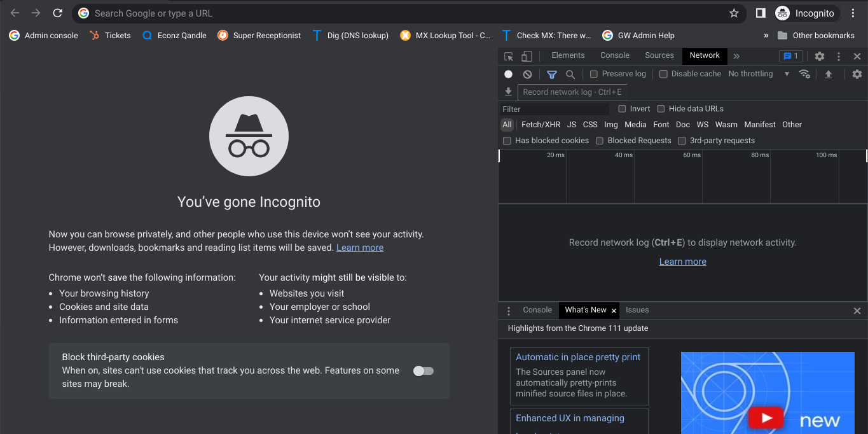Filter requests by WS type
Image resolution: width=868 pixels, height=434 pixels.
[703, 125]
